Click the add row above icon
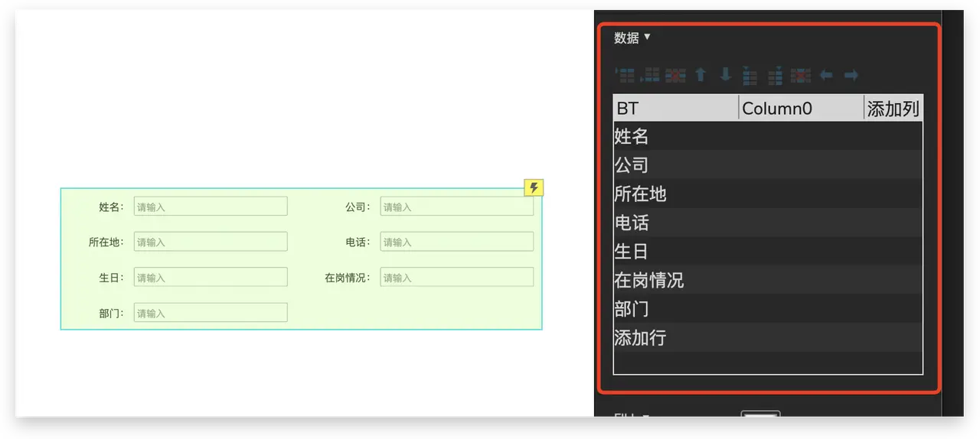Screen dimensions: 980x439 tap(626, 75)
